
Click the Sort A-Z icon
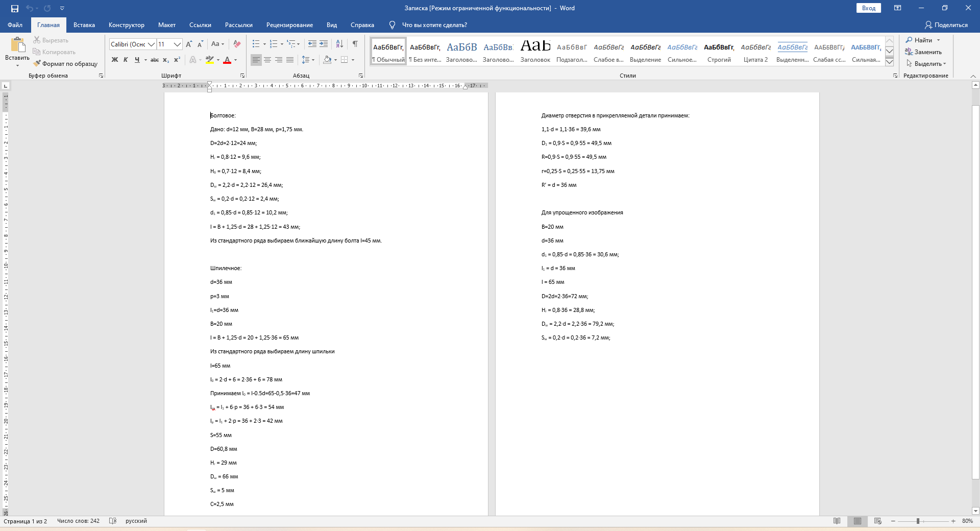click(339, 44)
